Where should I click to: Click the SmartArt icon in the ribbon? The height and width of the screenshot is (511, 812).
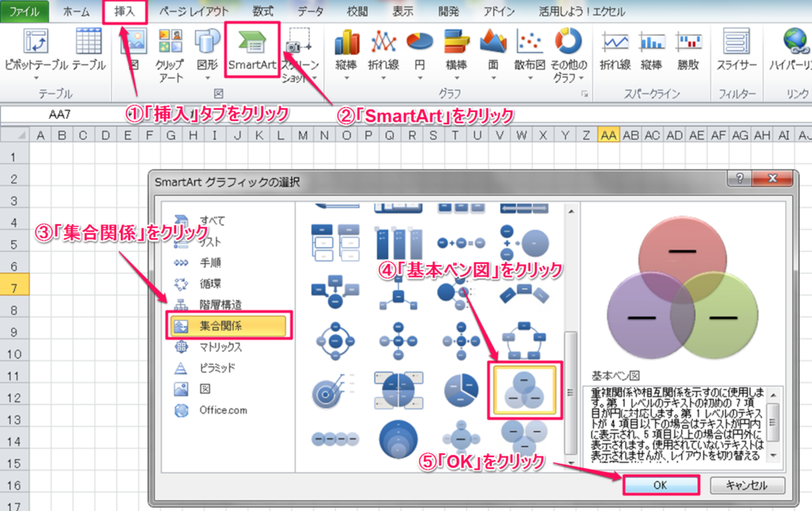[252, 49]
